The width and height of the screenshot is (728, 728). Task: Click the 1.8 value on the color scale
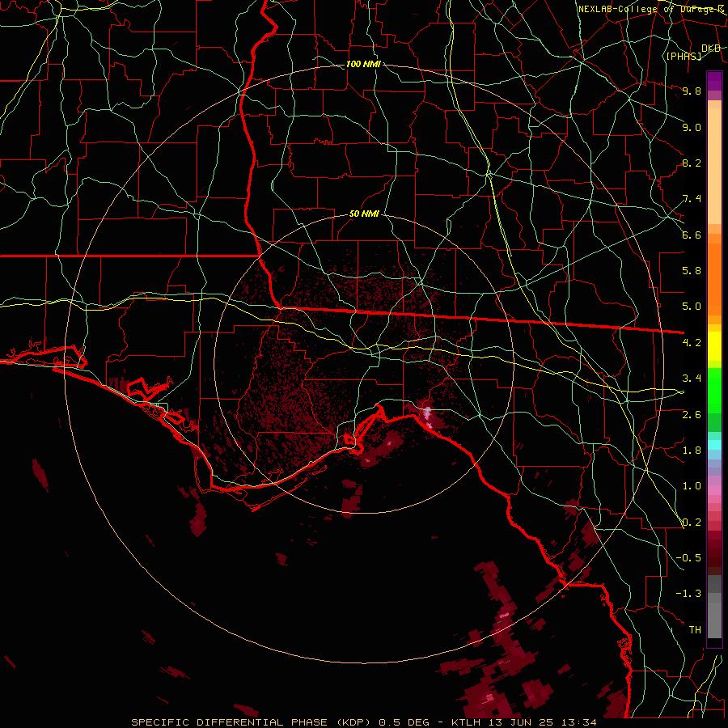pyautogui.click(x=692, y=451)
